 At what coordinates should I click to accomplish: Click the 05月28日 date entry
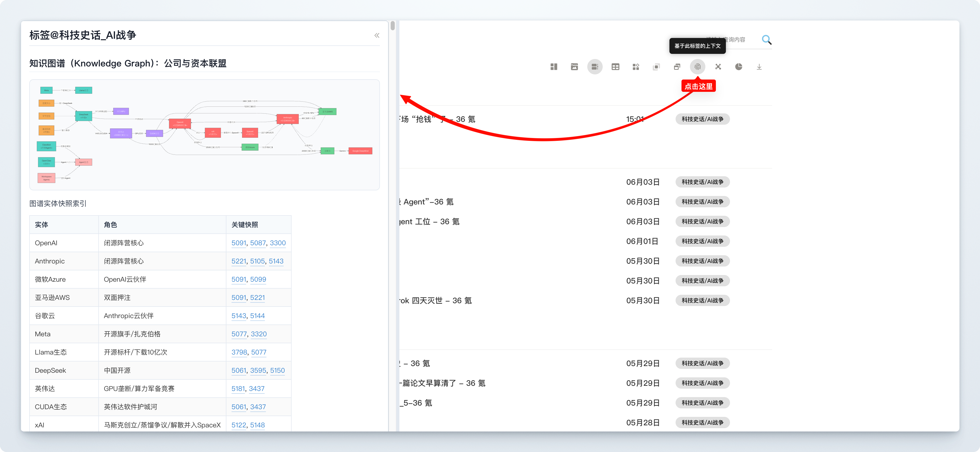pyautogui.click(x=643, y=423)
